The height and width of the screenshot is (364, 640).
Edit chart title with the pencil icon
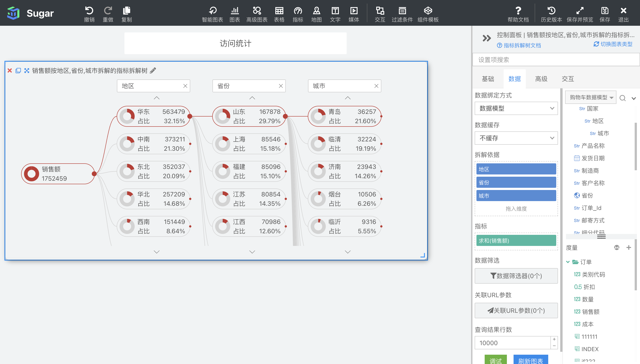pyautogui.click(x=153, y=71)
